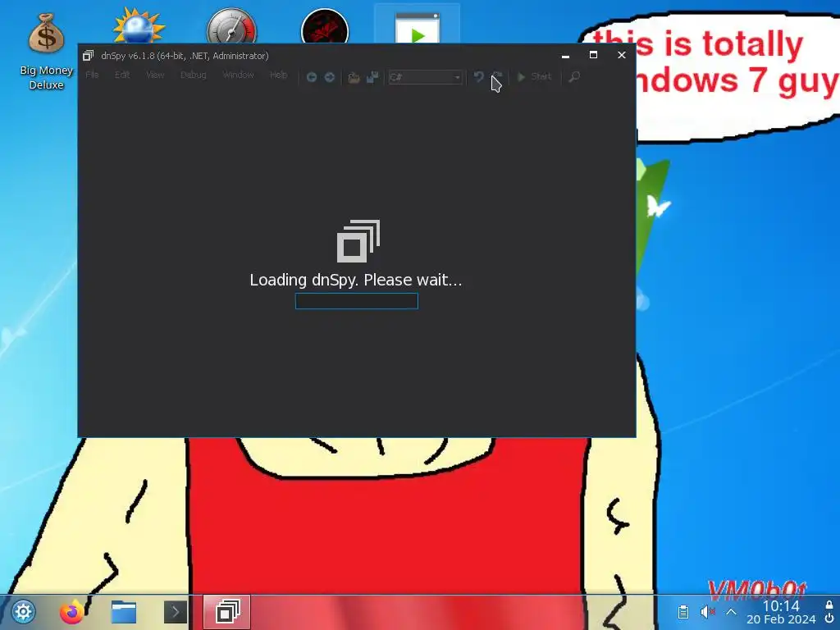Select the Big Money Deluxe desktop icon

pos(46,52)
